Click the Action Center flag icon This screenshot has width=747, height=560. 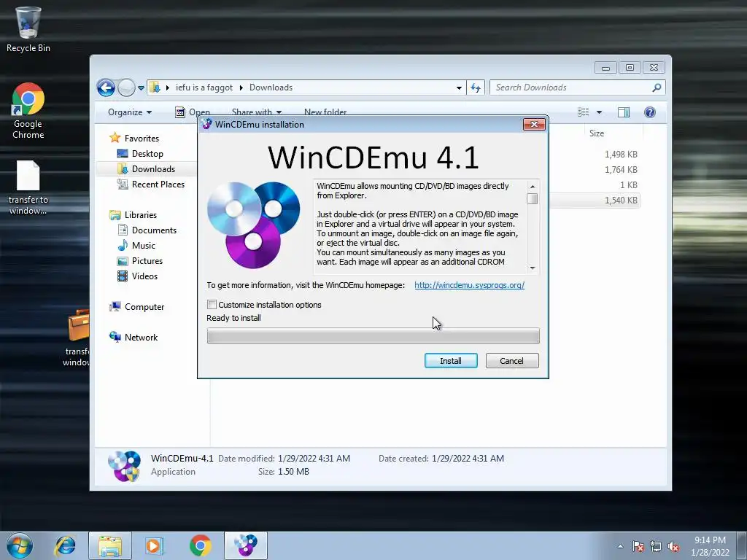(638, 546)
